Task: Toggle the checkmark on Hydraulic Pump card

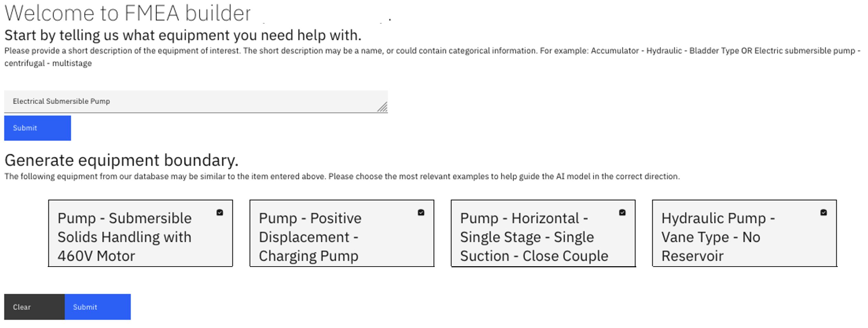Action: click(x=823, y=213)
